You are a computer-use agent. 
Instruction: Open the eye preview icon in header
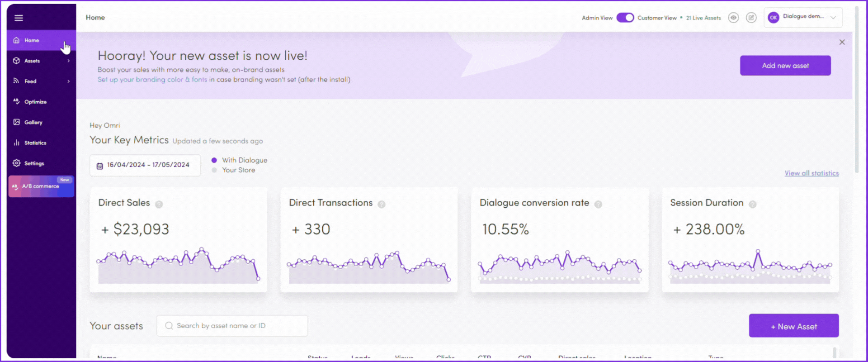pos(733,18)
